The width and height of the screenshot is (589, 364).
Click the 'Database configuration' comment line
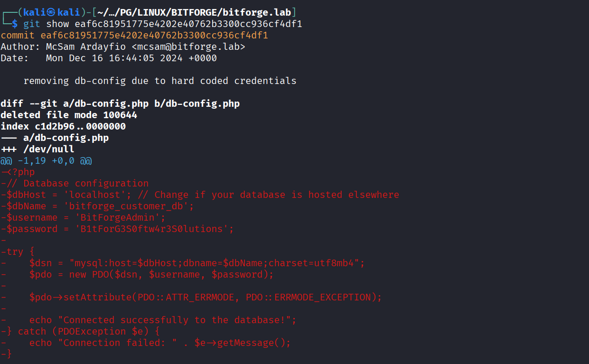(x=85, y=183)
